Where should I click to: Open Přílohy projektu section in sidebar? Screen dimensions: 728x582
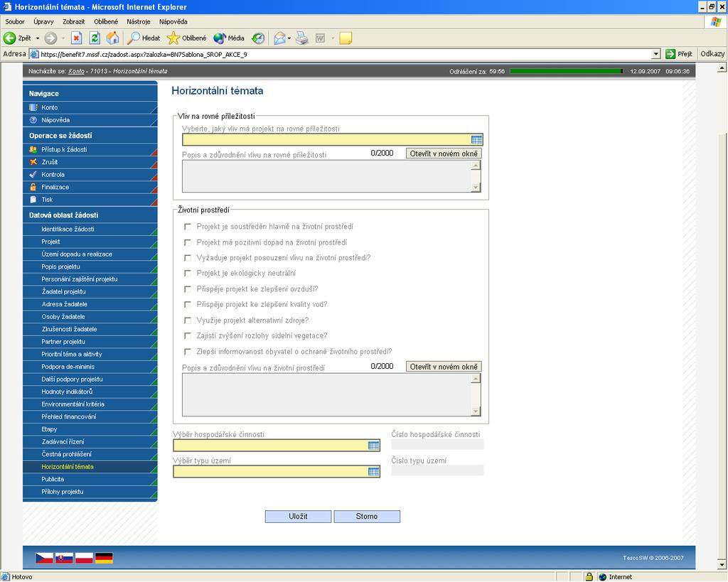click(x=90, y=492)
